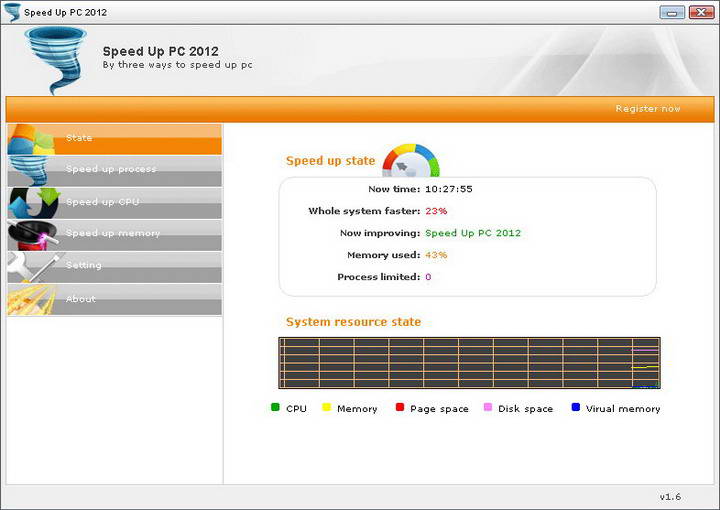The image size is (720, 510).
Task: Click the tornado Speed up process icon
Action: point(30,171)
